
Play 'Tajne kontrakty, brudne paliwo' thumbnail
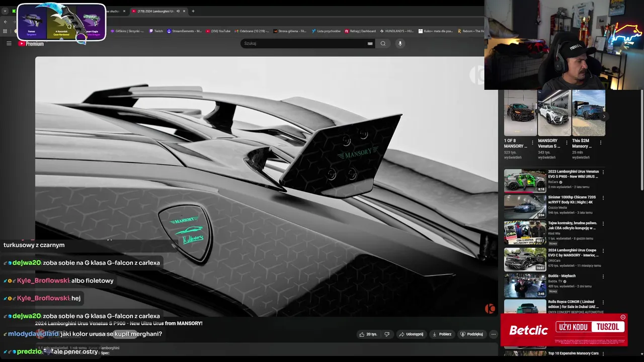[525, 233]
